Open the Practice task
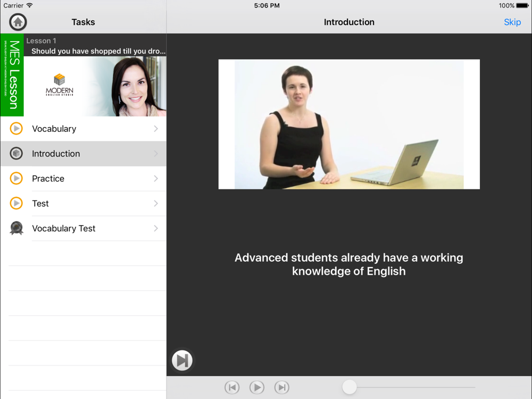 [84, 178]
